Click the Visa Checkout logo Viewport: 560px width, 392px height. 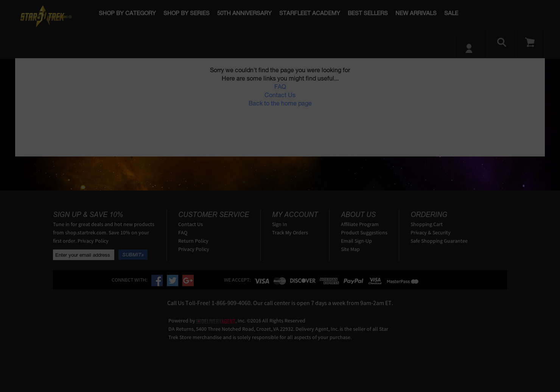tap(375, 281)
